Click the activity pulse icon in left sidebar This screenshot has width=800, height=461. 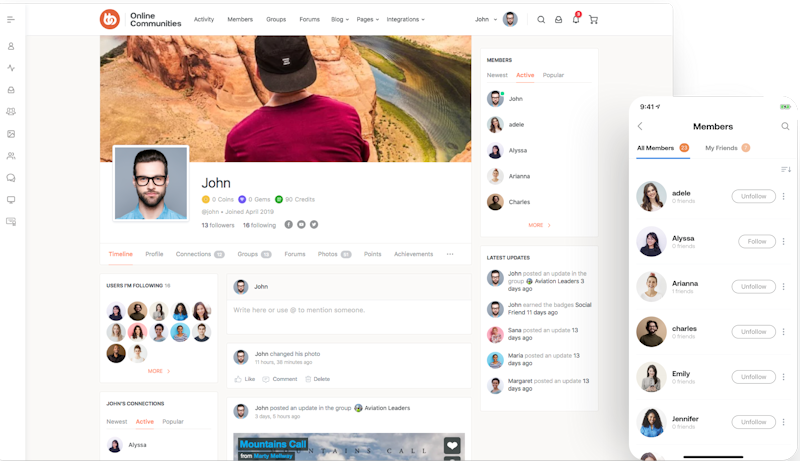pyautogui.click(x=11, y=68)
